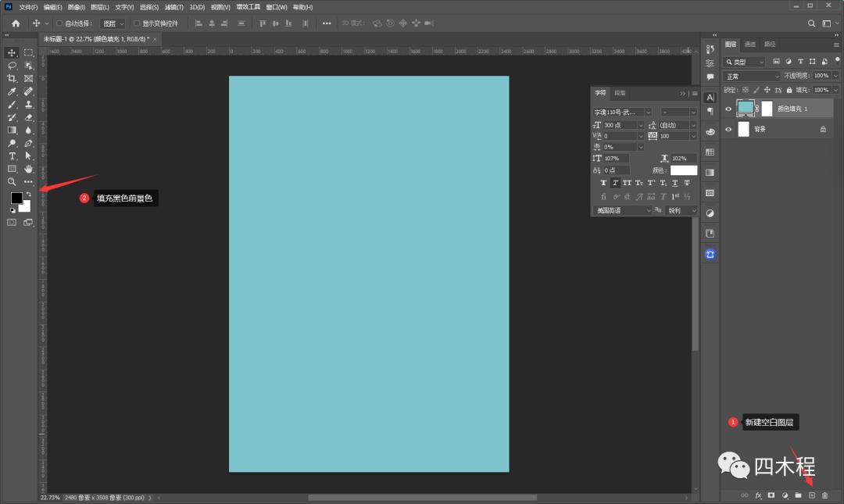Screen dimensions: 844x504
Task: Select the Horizontal Type tool
Action: [12, 156]
